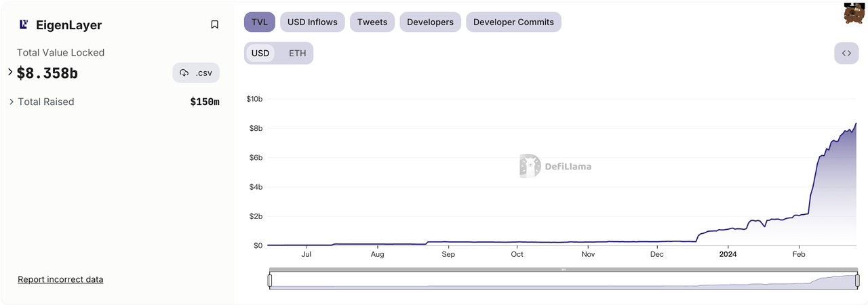This screenshot has width=868, height=305.
Task: Switch chart denomination to USD
Action: tap(260, 53)
